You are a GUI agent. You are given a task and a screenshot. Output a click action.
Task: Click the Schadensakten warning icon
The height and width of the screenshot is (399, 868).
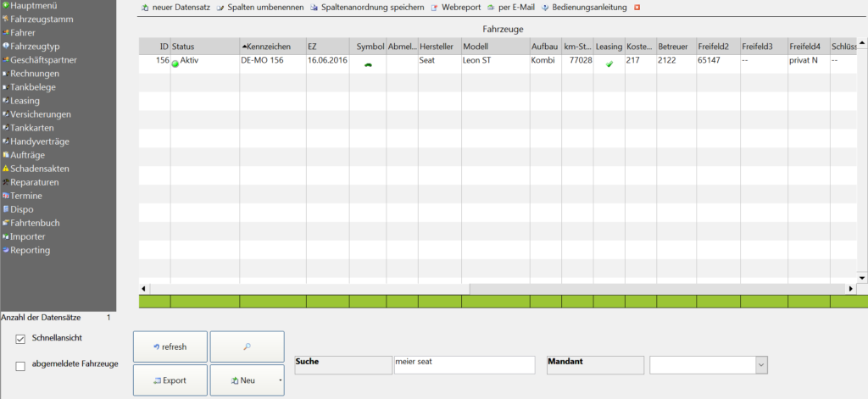(6, 169)
